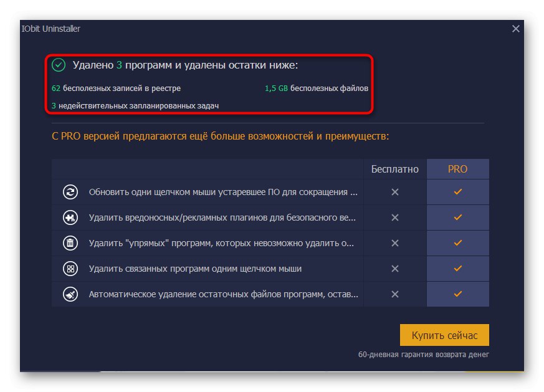544x392 pixels.
Task: Click the malicious plugins removal icon
Action: pos(70,218)
